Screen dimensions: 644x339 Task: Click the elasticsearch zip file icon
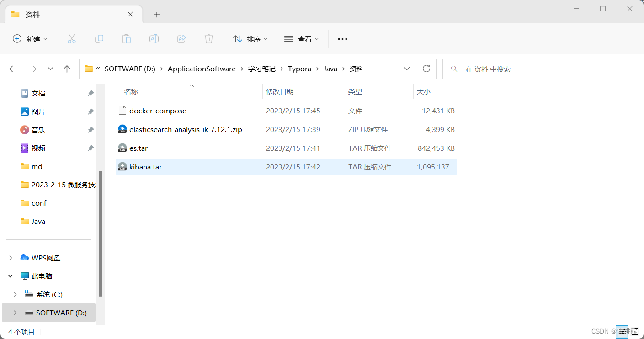pos(122,129)
